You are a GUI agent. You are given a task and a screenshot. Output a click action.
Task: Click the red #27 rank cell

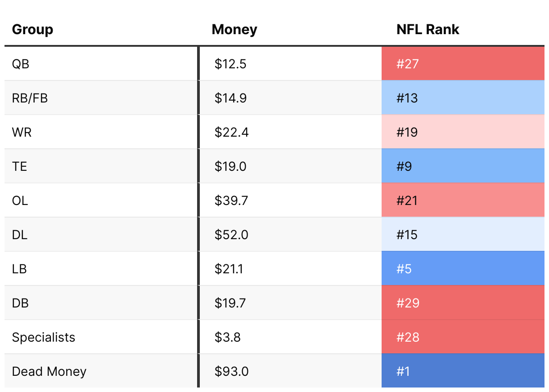point(463,64)
